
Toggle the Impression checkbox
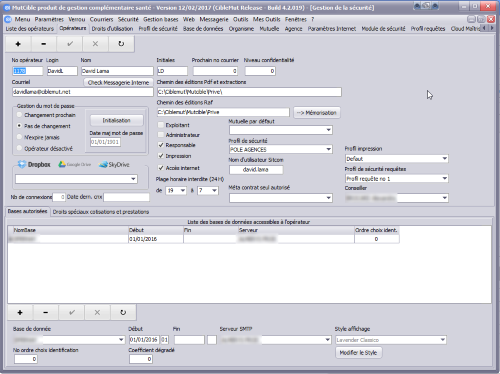[161, 156]
